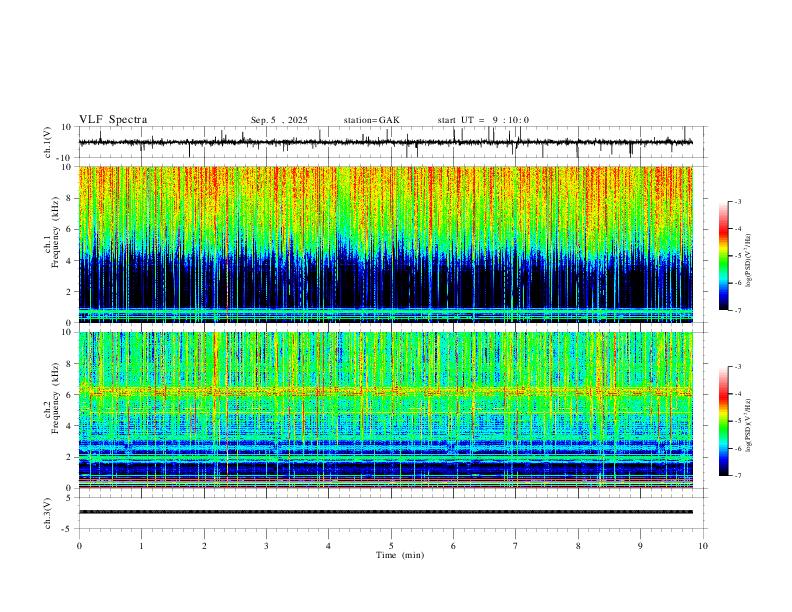Click inside the ch.1 spectrogram panel
The width and height of the screenshot is (792, 612).
tap(386, 244)
